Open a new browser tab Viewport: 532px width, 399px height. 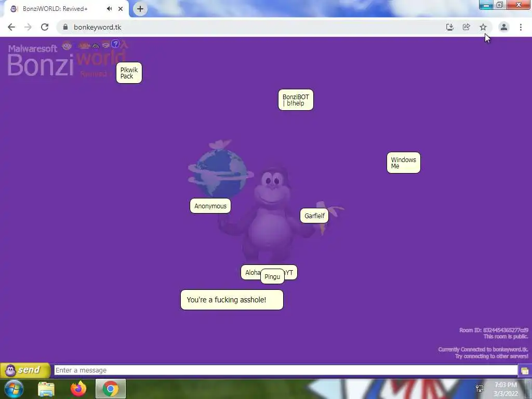point(140,9)
